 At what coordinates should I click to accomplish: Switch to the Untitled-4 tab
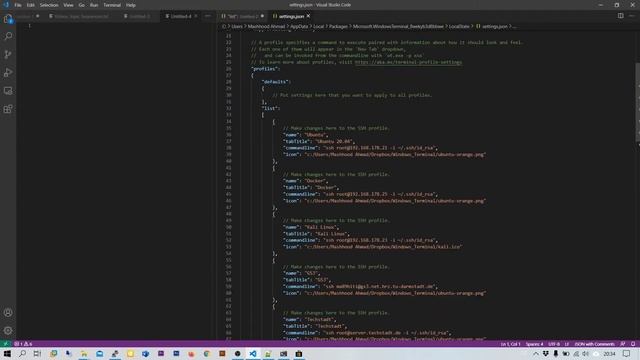pos(181,16)
